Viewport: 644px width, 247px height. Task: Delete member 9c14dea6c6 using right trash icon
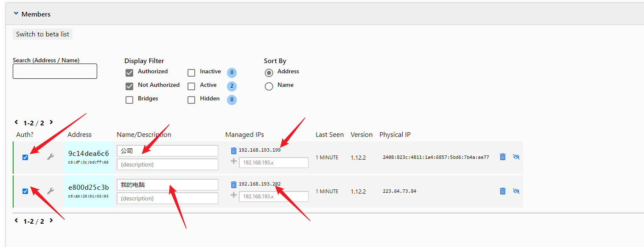[503, 157]
